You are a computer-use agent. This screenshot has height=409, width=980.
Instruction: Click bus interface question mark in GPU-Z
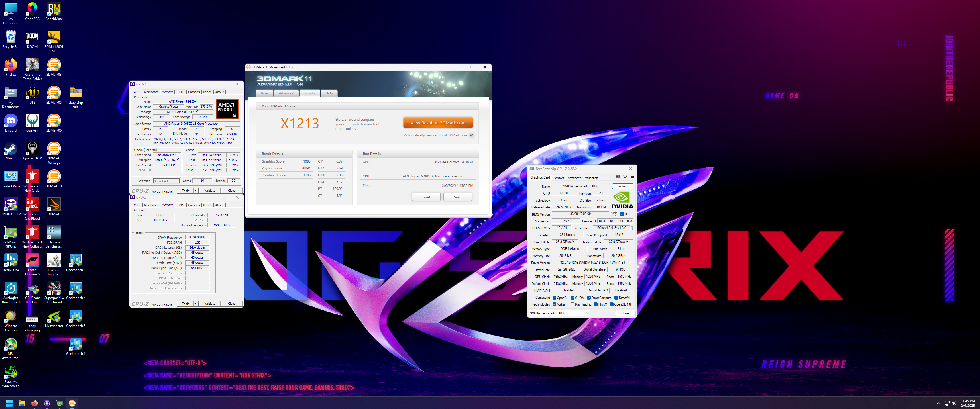(x=632, y=228)
